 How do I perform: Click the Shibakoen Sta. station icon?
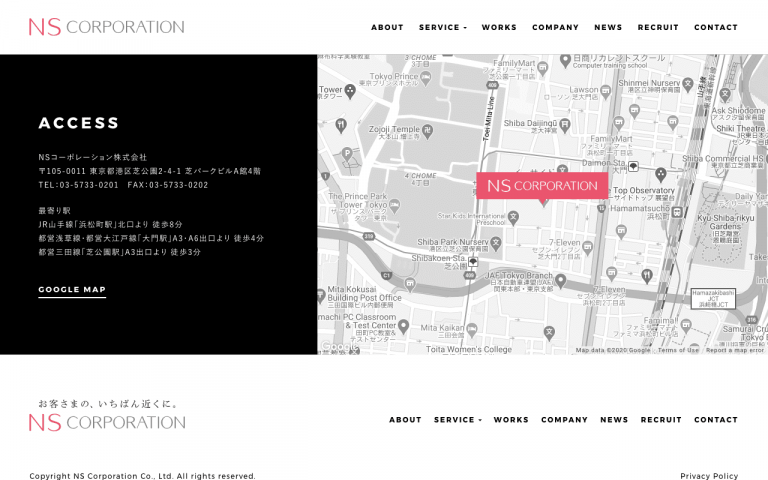[x=473, y=262]
